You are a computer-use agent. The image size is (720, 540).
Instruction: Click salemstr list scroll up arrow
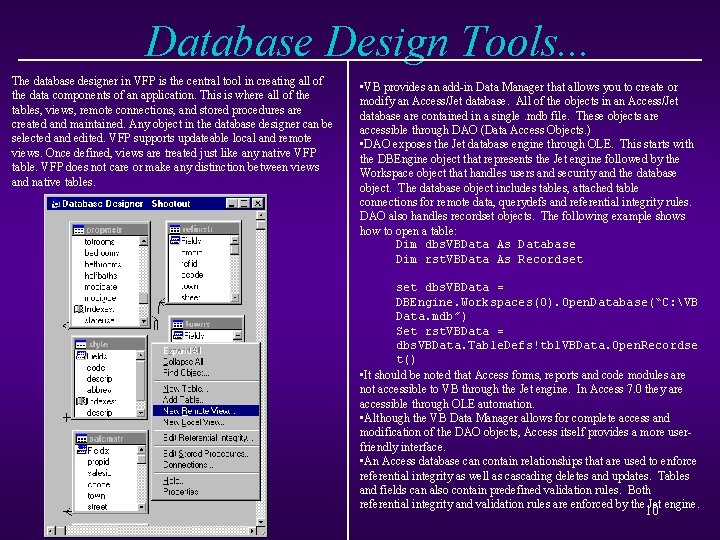141,450
